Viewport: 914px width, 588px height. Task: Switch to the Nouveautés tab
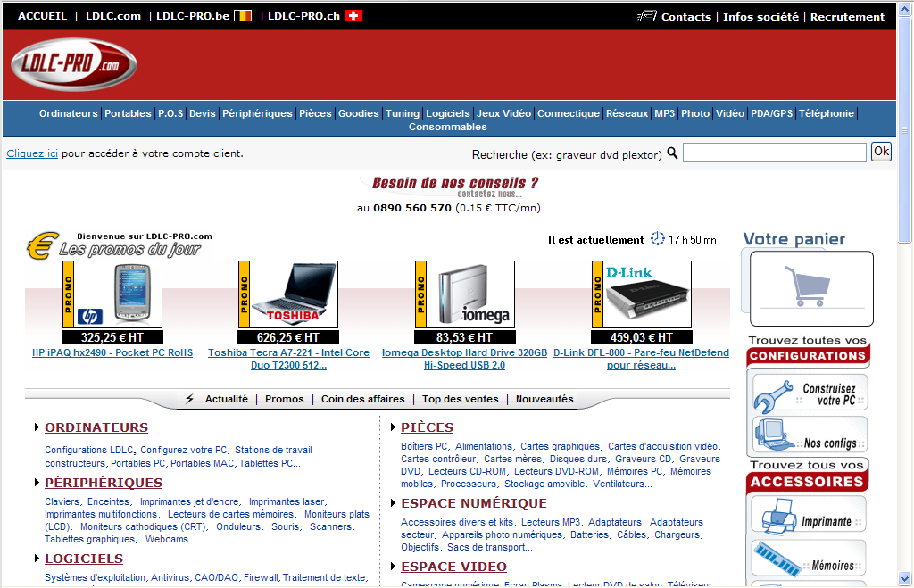pos(544,399)
